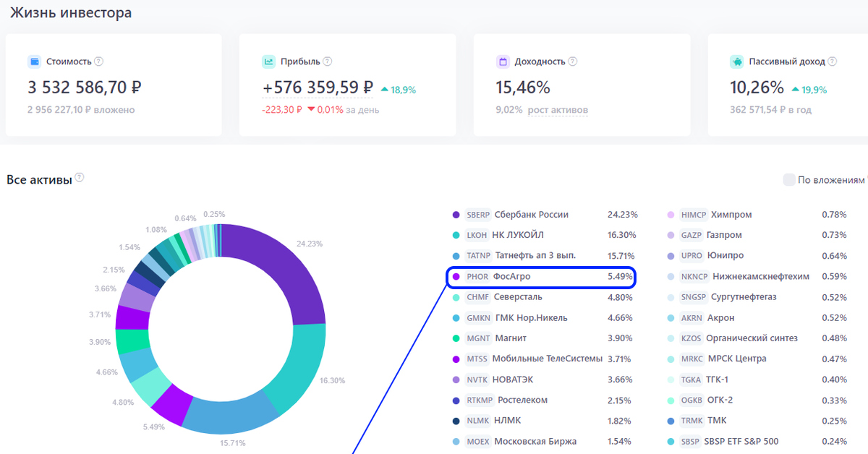Image resolution: width=868 pixels, height=454 pixels.
Task: Open the Московская Биржа asset
Action: click(536, 441)
